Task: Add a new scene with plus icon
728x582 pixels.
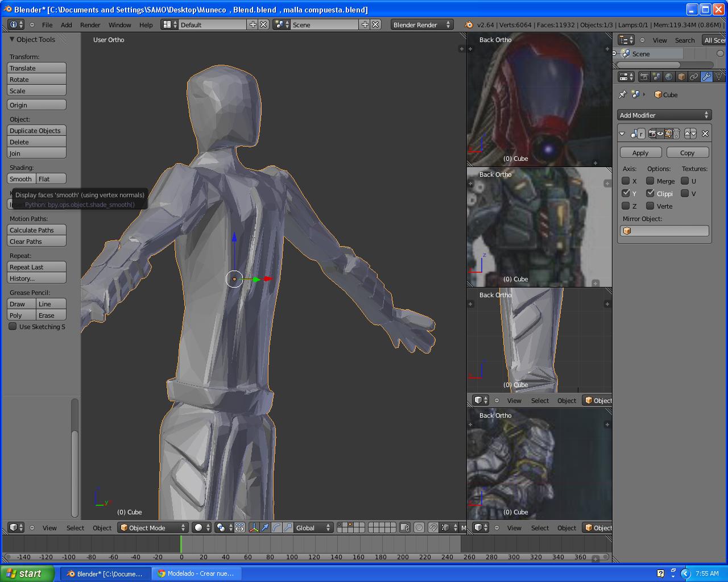Action: click(x=365, y=24)
